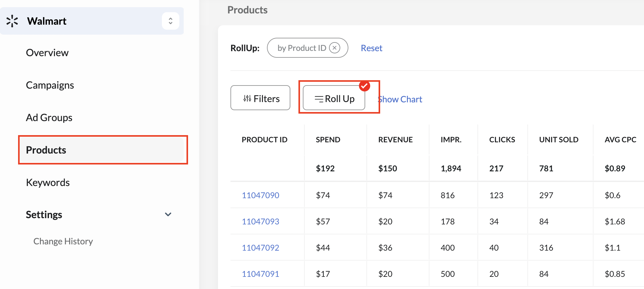Click avg CPC value $0.6

coord(613,195)
